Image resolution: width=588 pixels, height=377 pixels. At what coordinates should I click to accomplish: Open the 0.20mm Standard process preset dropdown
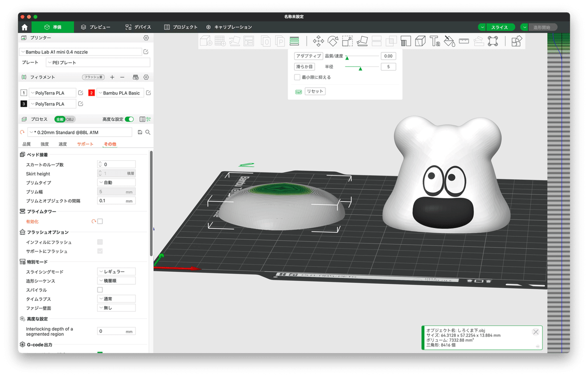80,132
